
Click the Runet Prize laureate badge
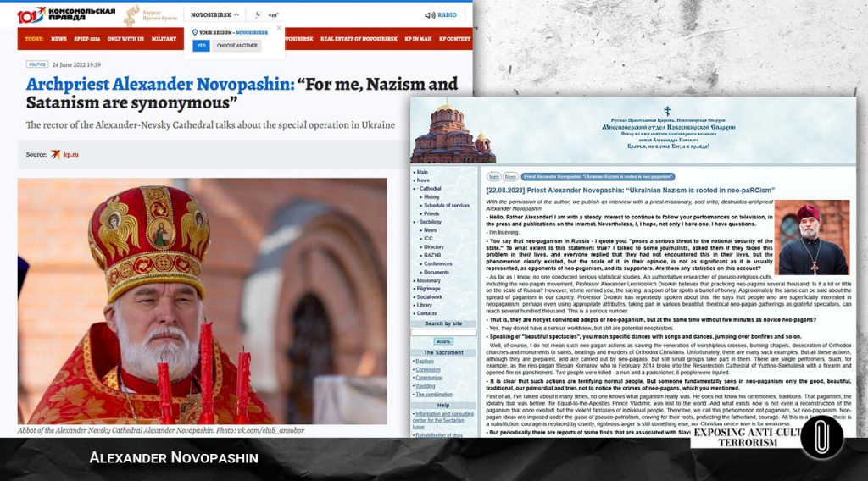150,15
